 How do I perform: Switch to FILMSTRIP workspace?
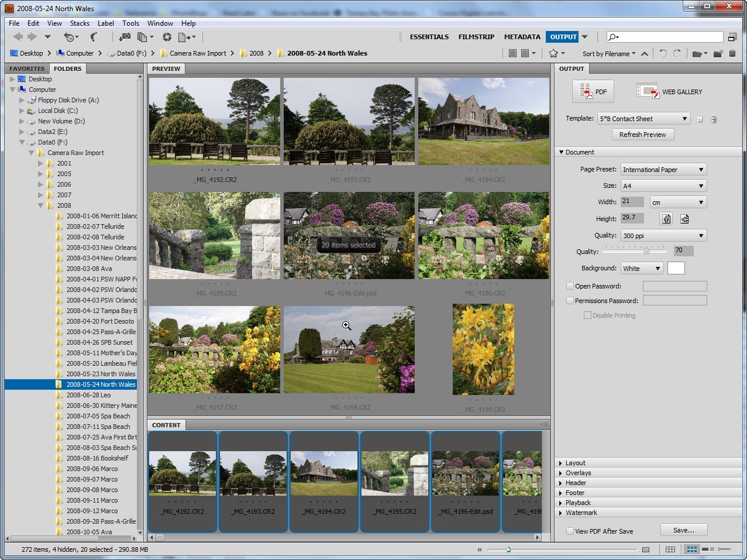pyautogui.click(x=476, y=37)
